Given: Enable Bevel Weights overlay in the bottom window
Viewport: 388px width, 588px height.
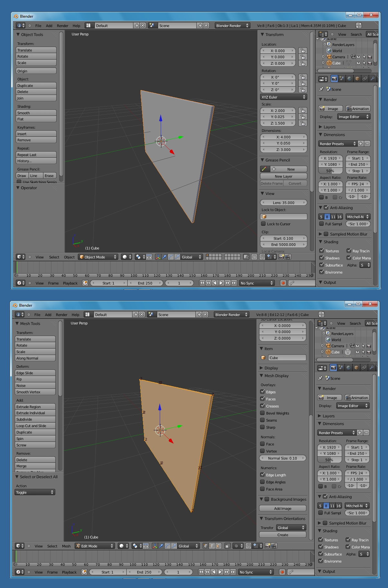Looking at the screenshot, I should pos(262,413).
